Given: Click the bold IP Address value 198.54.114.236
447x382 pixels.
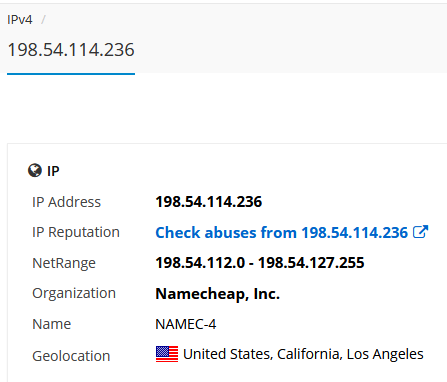Looking at the screenshot, I should coord(209,202).
